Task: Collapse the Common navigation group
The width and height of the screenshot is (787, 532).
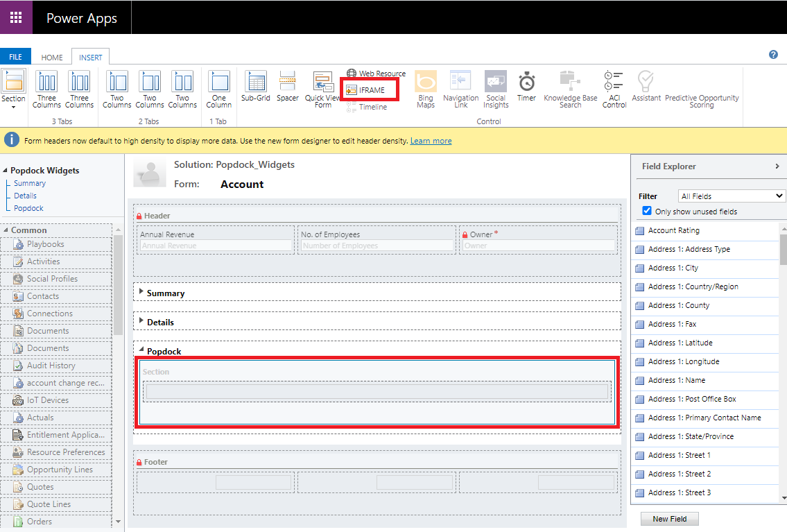Action: [6, 230]
